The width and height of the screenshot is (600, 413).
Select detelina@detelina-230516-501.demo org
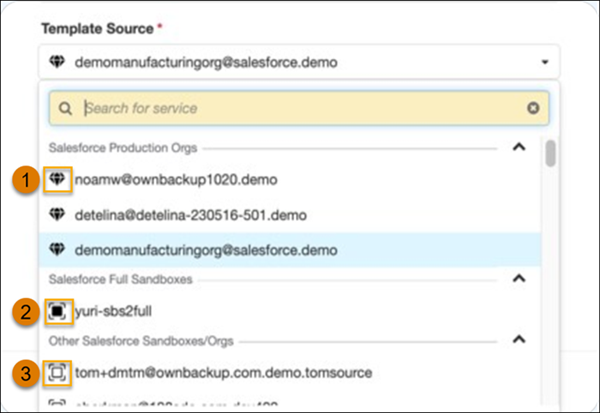tap(290, 215)
